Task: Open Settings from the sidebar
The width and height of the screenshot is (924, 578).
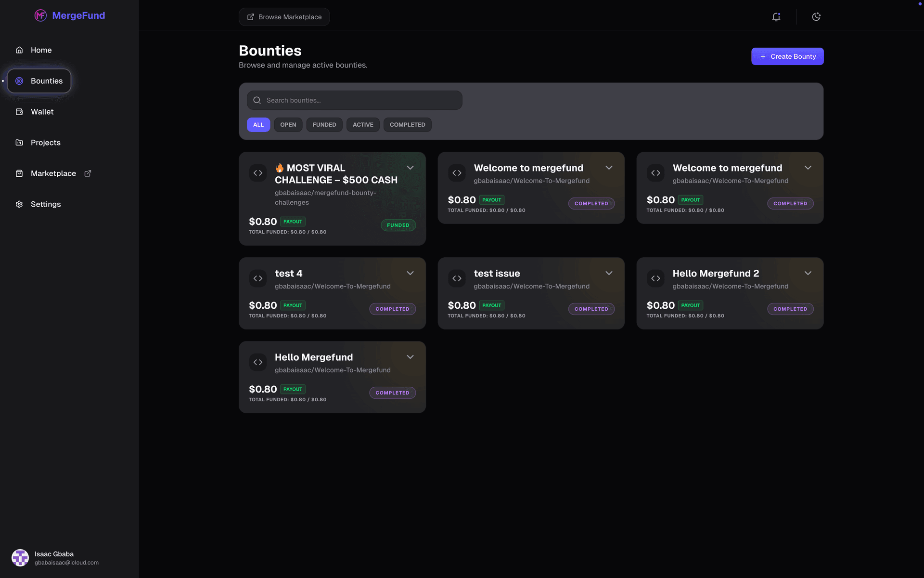Action: (45, 204)
